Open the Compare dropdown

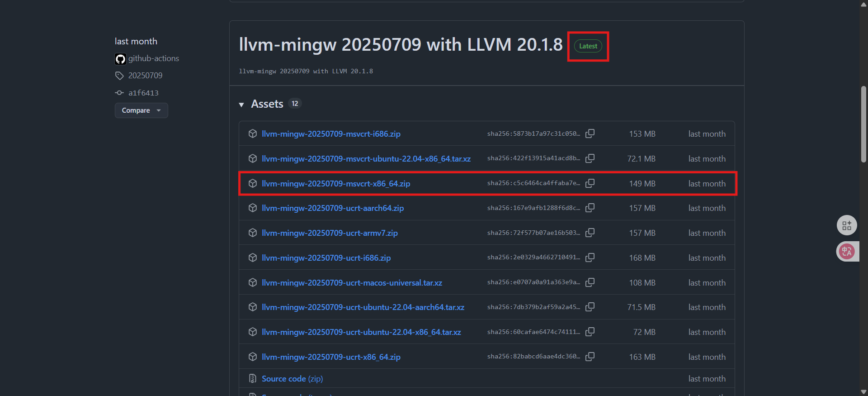click(141, 110)
